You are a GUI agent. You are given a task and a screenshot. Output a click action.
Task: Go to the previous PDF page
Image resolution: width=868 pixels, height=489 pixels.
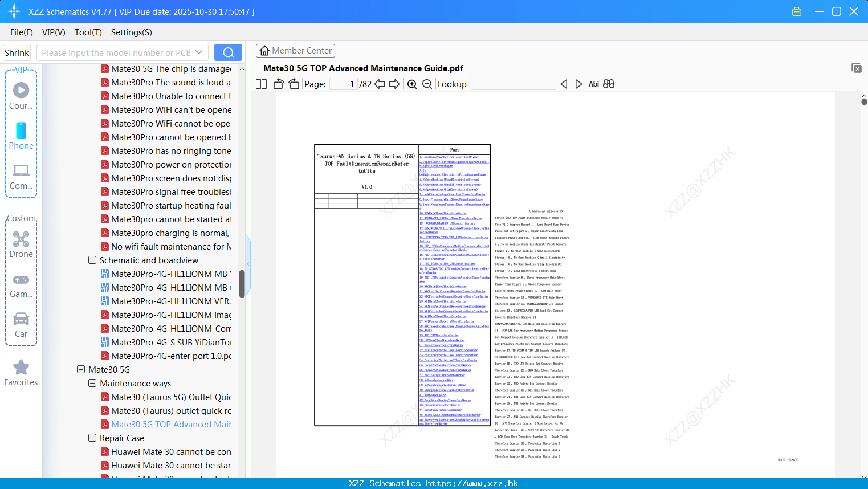(x=380, y=84)
